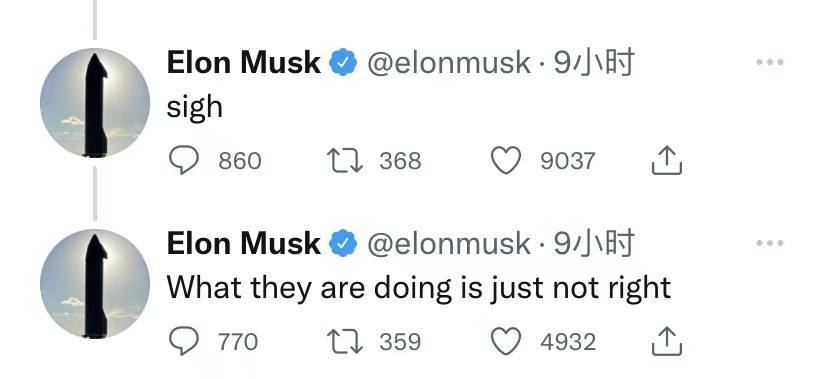Open the profile picture on the "sigh" tweet
Viewport: 828px width, 379px height.
(x=95, y=102)
